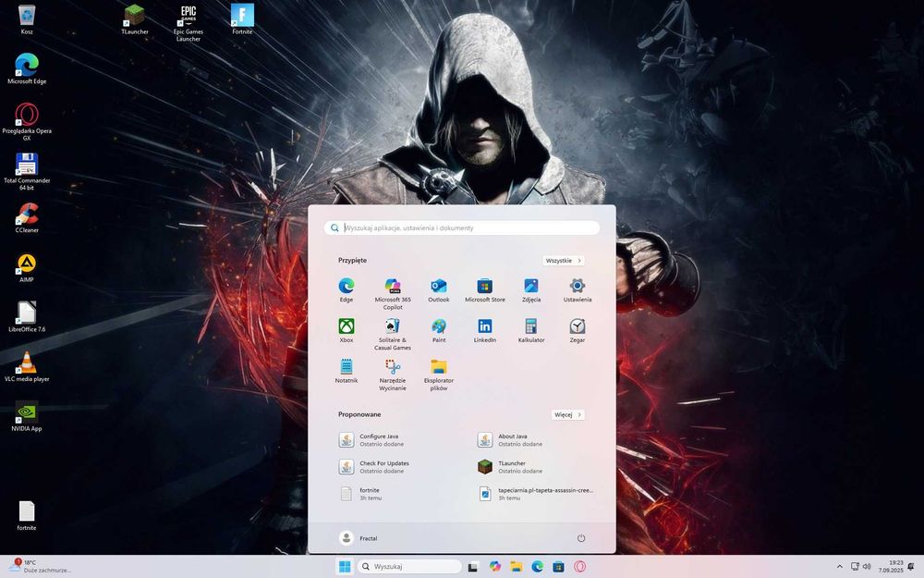The image size is (924, 578).
Task: Open Microsoft Store in pinned apps
Action: (484, 290)
